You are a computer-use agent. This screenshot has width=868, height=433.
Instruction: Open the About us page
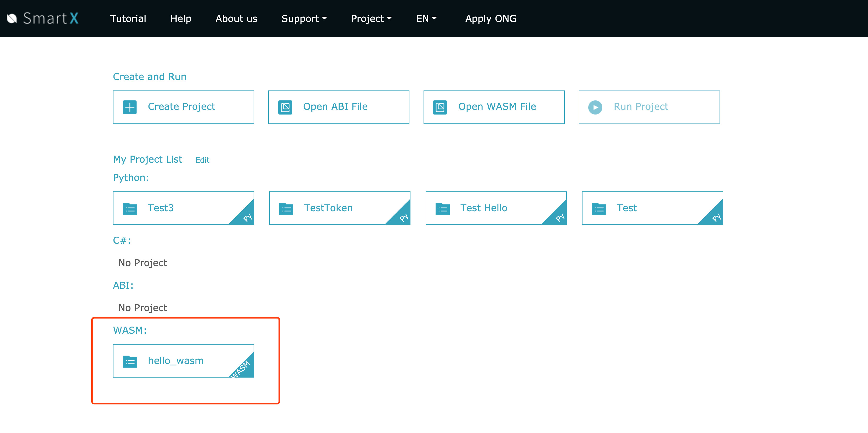point(236,19)
